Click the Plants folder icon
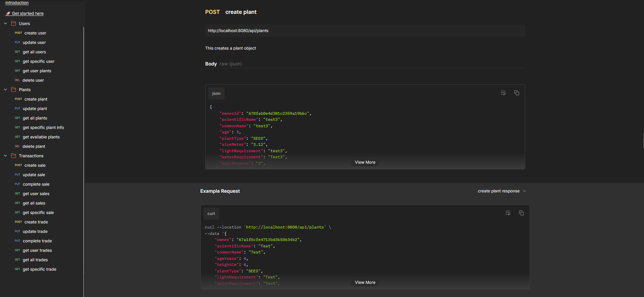 pos(14,90)
